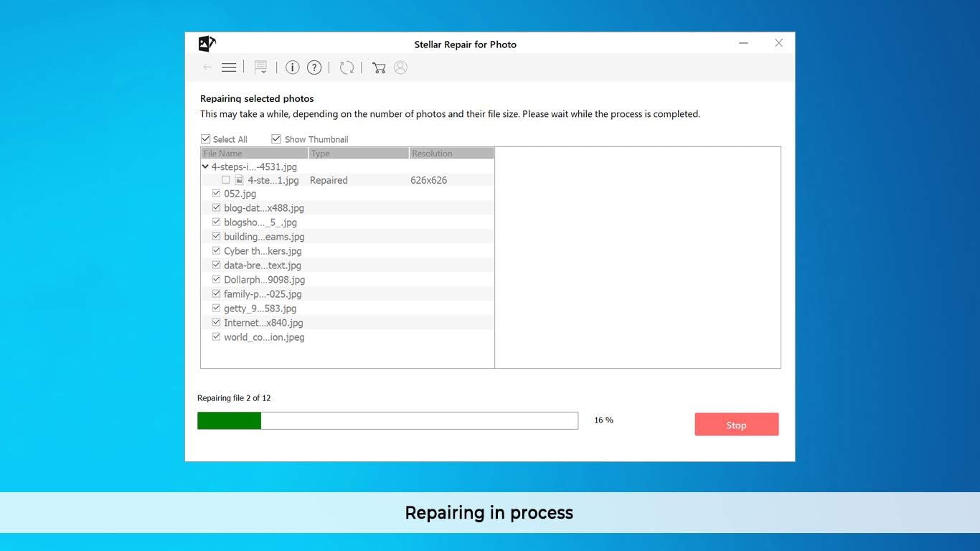The image size is (980, 551).
Task: Uncheck the getty_9...583.jpg checkbox
Action: [x=216, y=309]
